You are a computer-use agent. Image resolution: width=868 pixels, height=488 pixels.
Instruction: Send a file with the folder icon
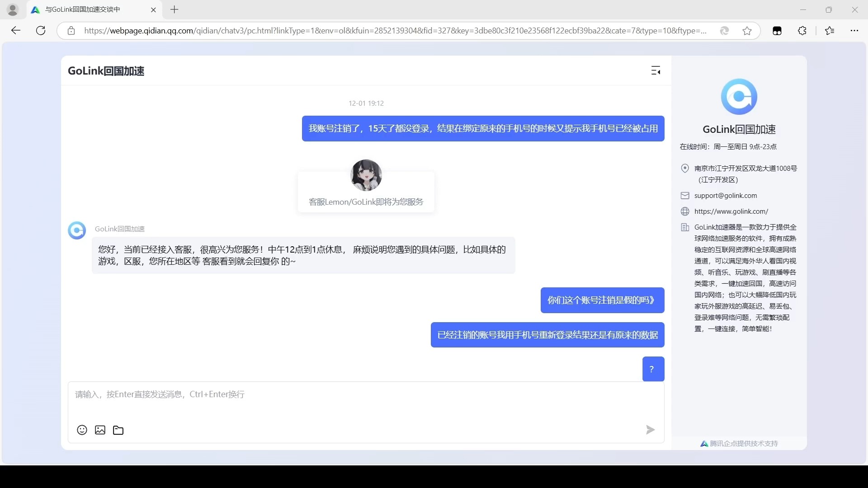(118, 430)
